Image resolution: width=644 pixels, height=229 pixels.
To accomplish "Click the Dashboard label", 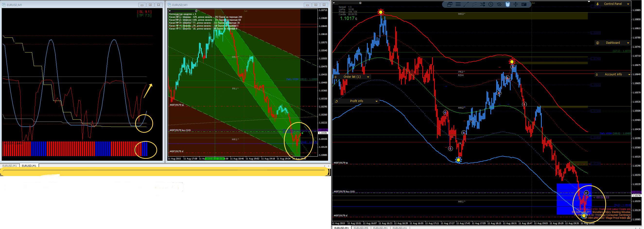I will pos(613,43).
